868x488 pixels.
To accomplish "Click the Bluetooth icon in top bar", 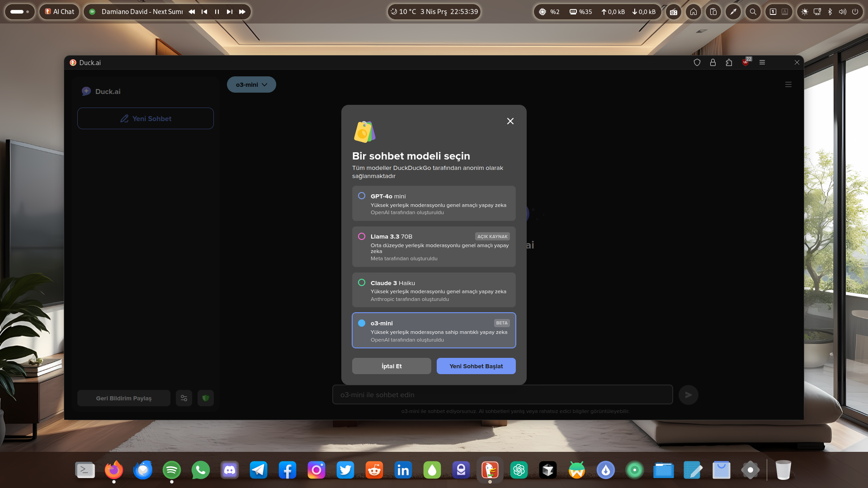I will point(830,12).
